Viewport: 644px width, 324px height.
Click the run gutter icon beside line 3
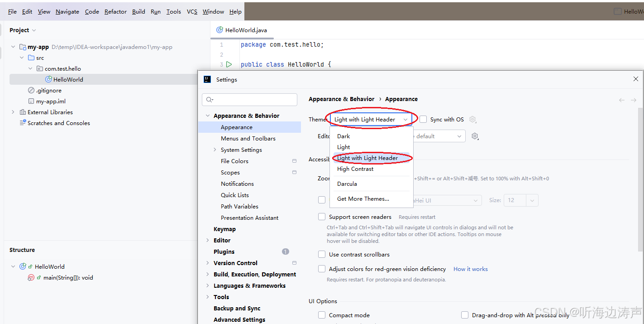pyautogui.click(x=229, y=64)
